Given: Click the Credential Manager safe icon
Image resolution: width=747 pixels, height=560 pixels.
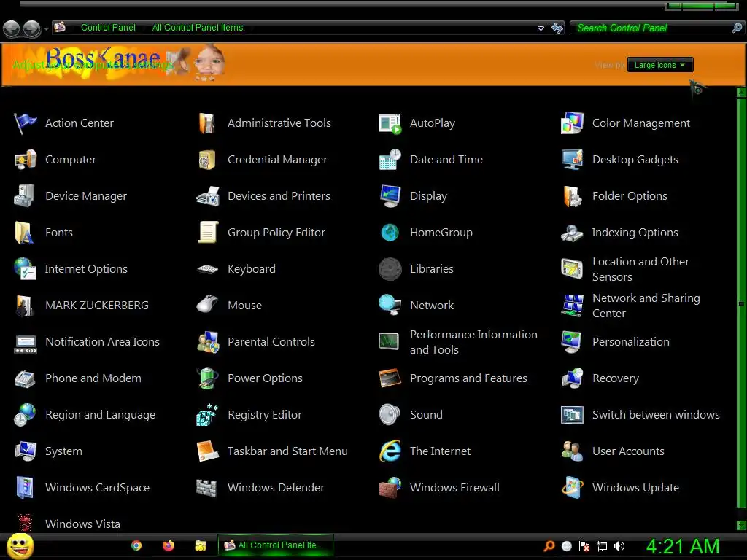Looking at the screenshot, I should (207, 160).
